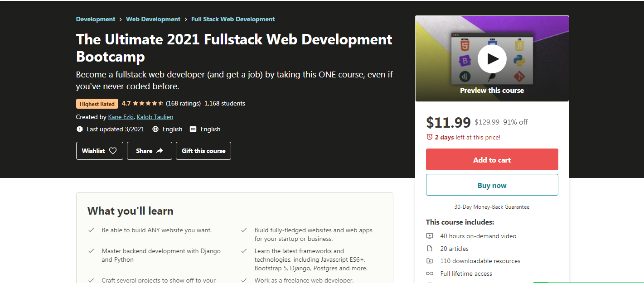This screenshot has width=644, height=283.
Task: Click the infinity icon beside lifetime access
Action: [x=430, y=273]
